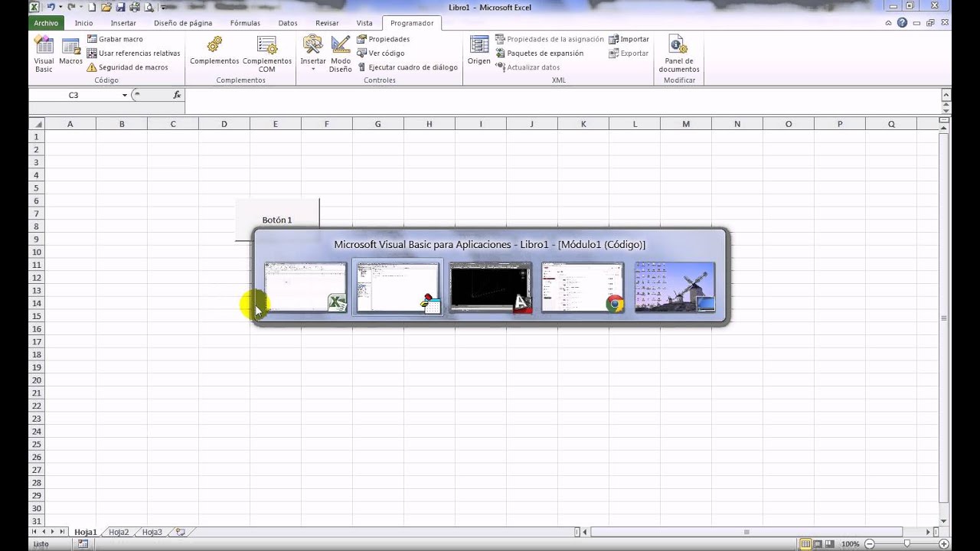980x551 pixels.
Task: Select the Chrome thumbnail in task switcher
Action: click(583, 288)
